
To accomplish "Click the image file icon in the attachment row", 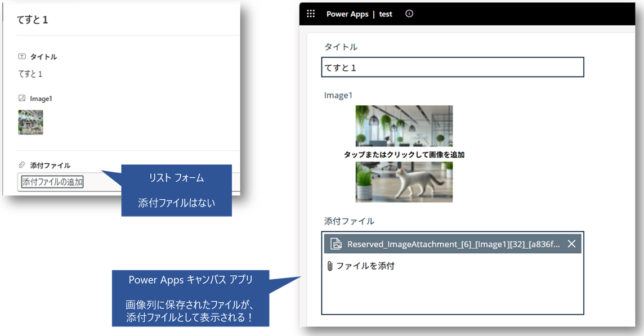I will (x=336, y=244).
